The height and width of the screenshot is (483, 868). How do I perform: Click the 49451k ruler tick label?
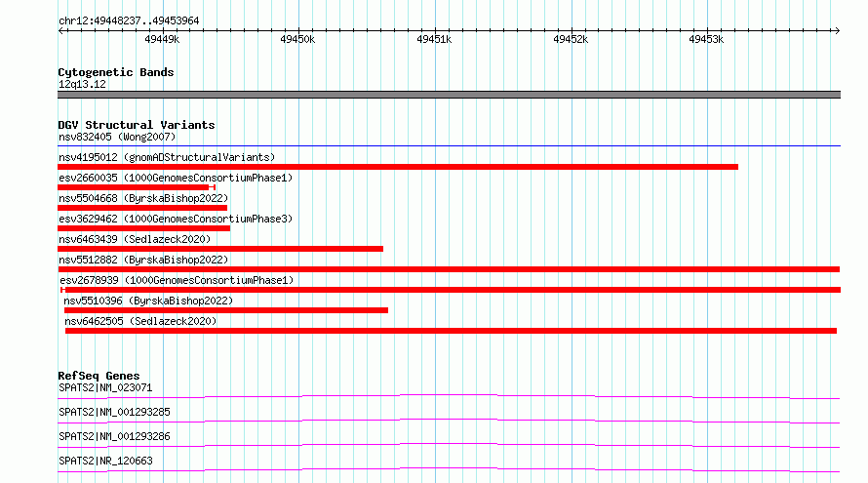point(434,39)
